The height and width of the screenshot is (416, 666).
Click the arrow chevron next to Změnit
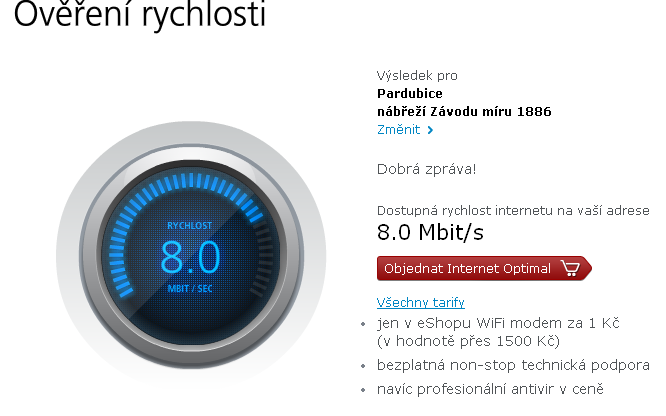tap(430, 130)
